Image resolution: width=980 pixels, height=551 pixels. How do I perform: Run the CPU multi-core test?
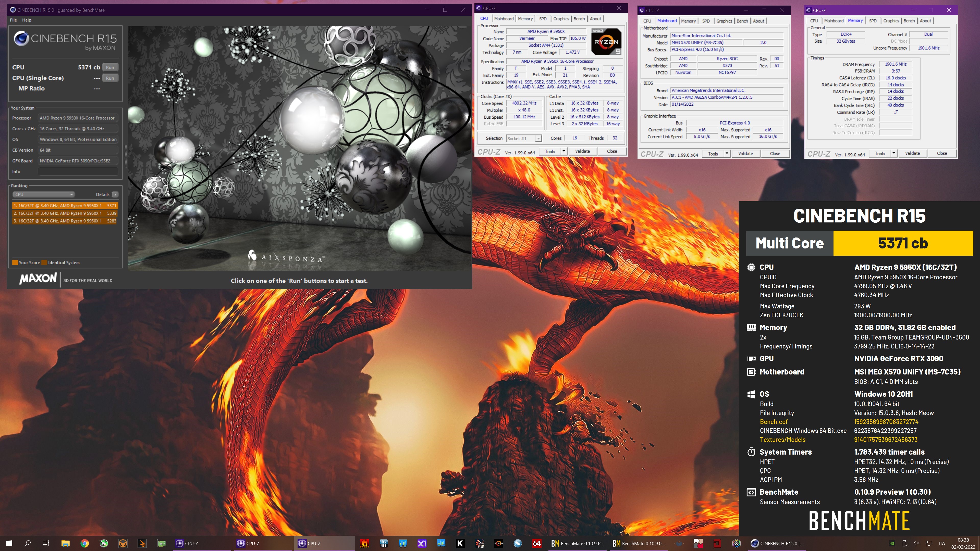[110, 67]
